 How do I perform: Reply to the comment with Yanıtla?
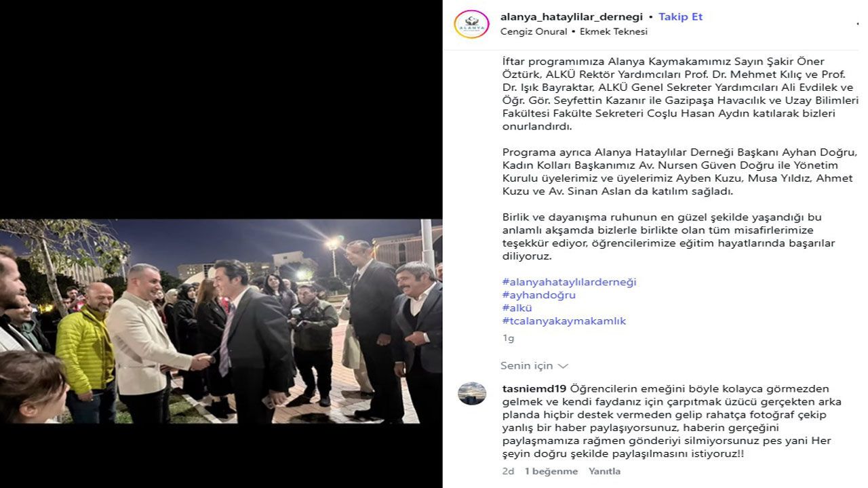[x=604, y=471]
